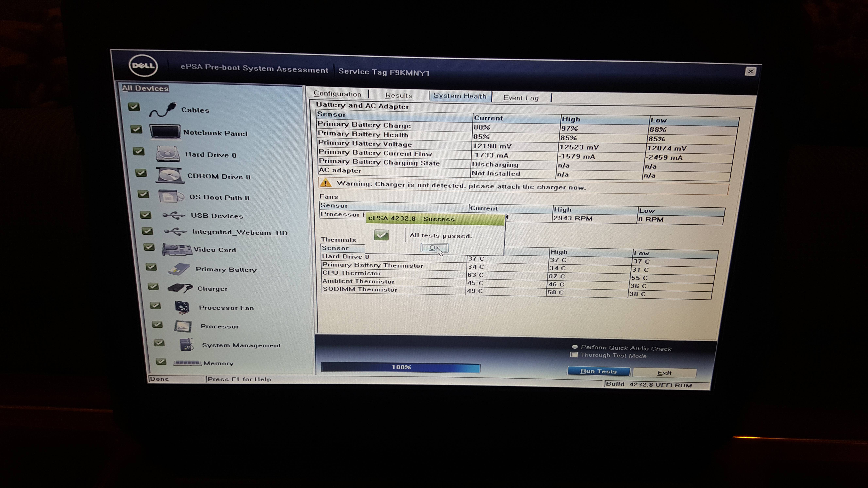Click the Run Tests button
Viewport: 868px width, 488px height.
(x=598, y=372)
